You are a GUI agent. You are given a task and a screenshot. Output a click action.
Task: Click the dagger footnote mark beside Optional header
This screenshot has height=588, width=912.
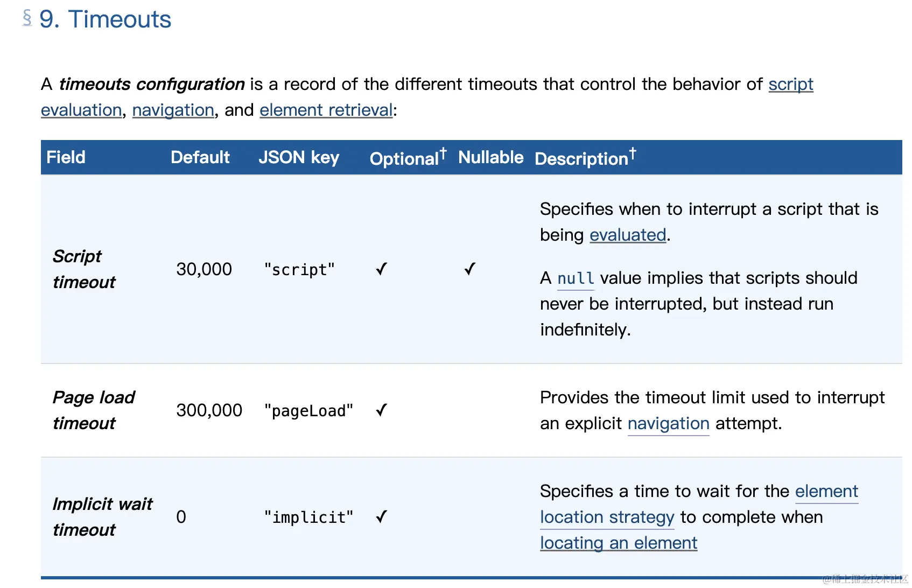[443, 153]
